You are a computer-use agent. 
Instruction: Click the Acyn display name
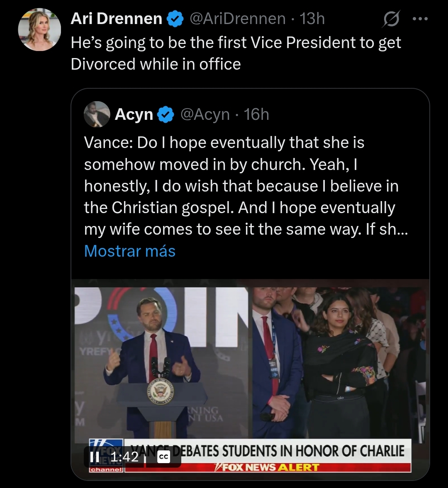pos(134,114)
